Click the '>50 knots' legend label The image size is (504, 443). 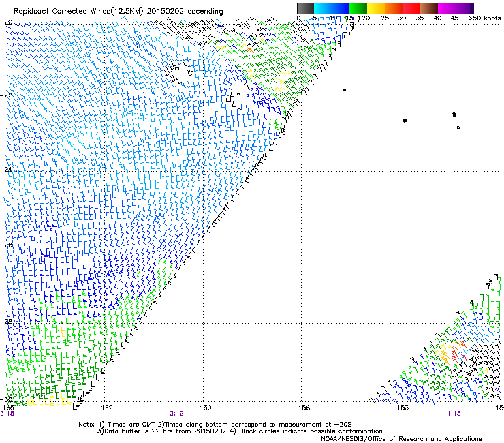pos(484,18)
